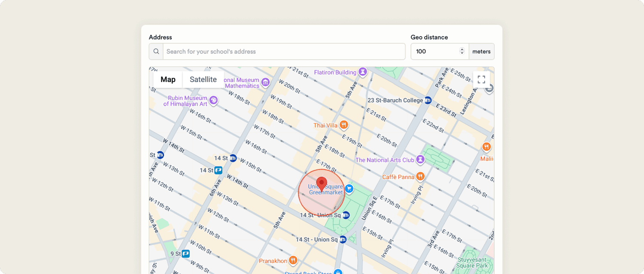
Task: Click The National Arts Club text label
Action: [x=385, y=160]
